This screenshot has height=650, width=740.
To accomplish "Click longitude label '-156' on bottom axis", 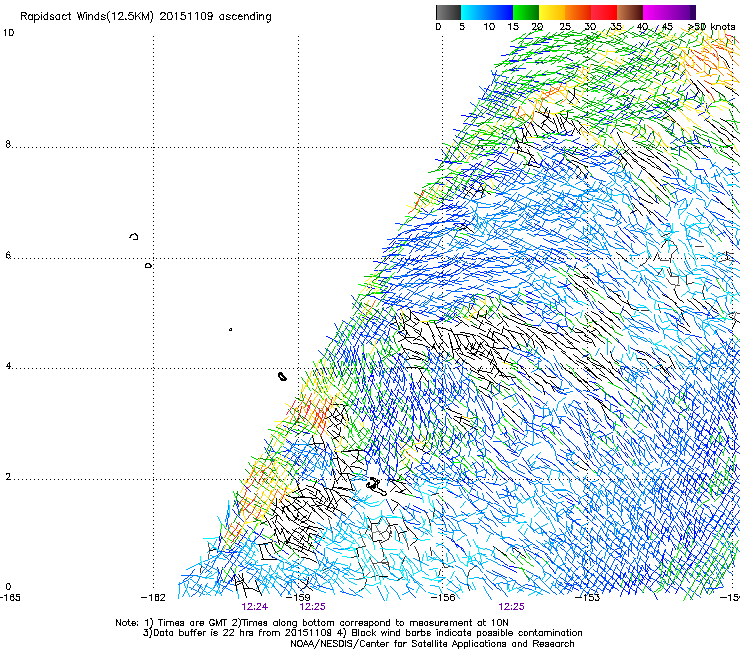I will (443, 598).
